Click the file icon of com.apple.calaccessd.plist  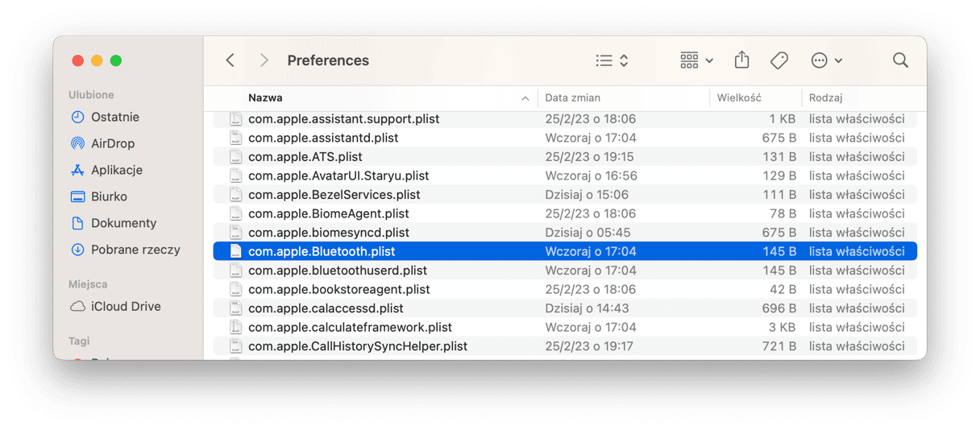point(235,308)
